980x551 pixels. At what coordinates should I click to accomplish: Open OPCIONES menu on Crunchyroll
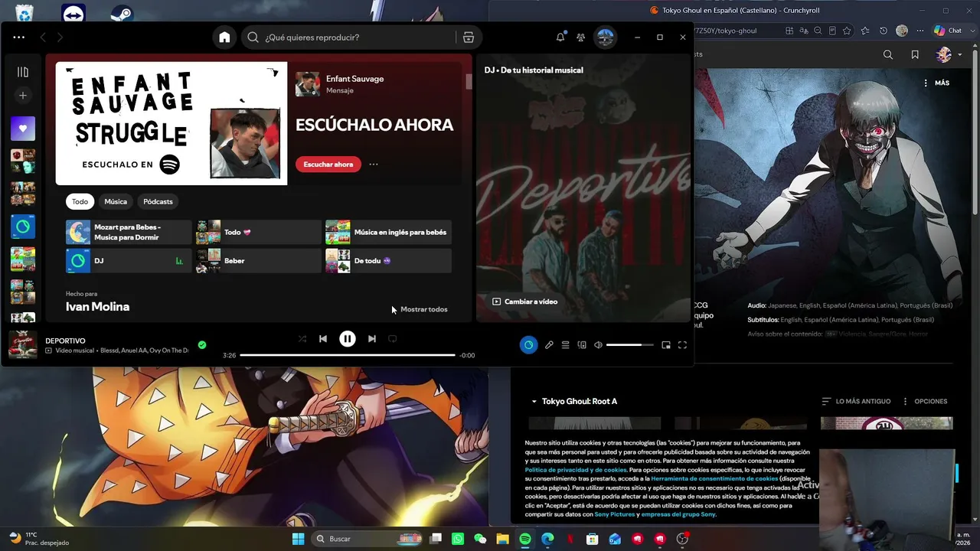[925, 402]
